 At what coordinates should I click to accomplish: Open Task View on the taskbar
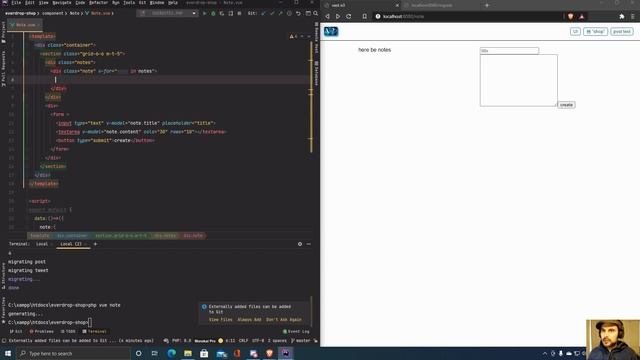click(155, 353)
